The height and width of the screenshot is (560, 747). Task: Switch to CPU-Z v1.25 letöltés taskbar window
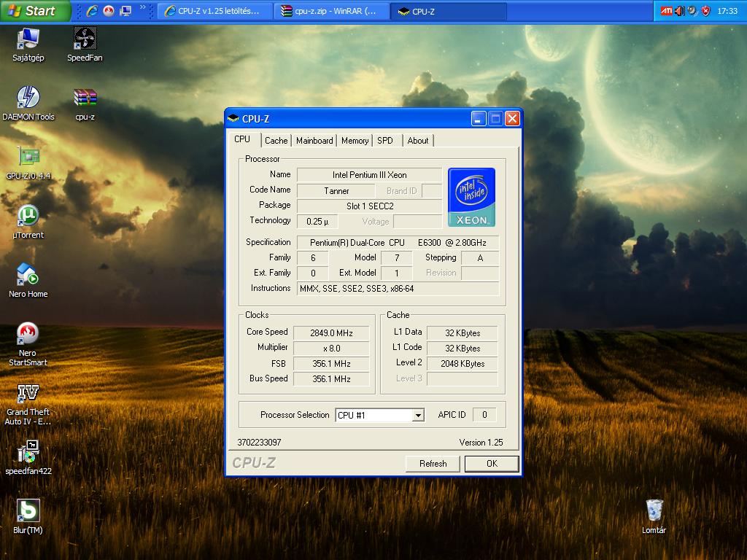215,11
